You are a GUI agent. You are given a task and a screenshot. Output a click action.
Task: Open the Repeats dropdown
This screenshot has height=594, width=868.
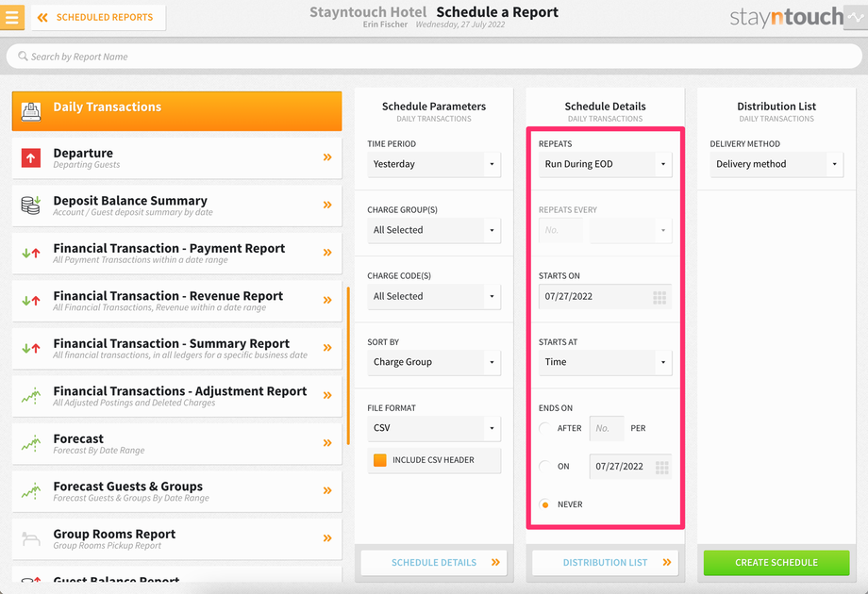click(605, 164)
